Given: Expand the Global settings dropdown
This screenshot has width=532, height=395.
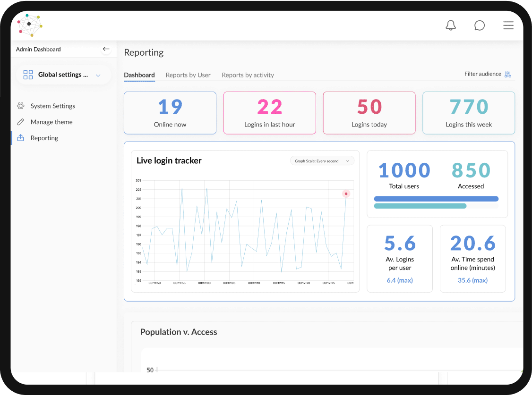Looking at the screenshot, I should click(x=98, y=75).
